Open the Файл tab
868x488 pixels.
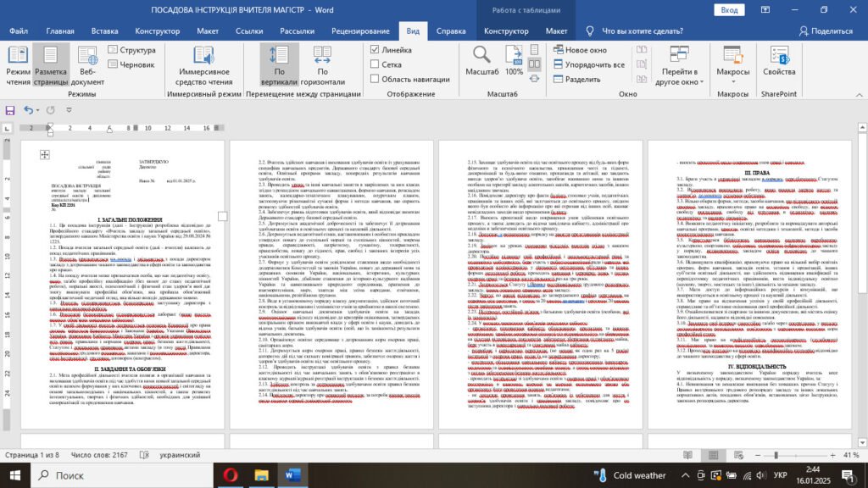[x=19, y=31]
